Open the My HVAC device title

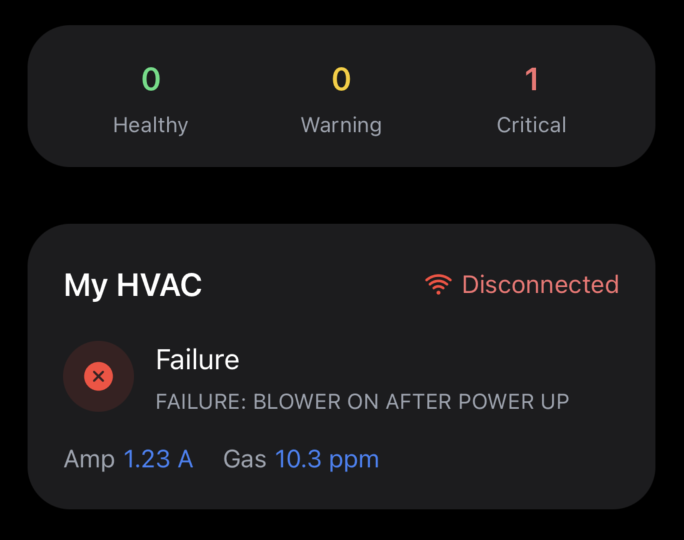pos(133,285)
